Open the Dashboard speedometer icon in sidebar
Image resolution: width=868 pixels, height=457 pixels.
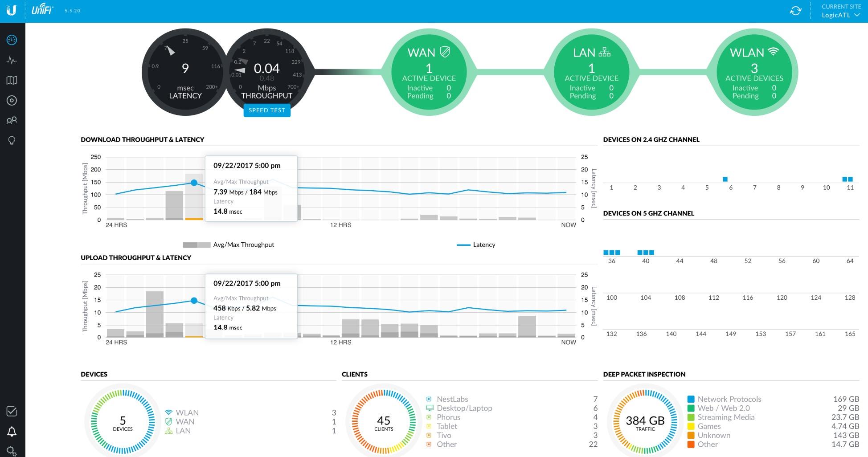(12, 40)
